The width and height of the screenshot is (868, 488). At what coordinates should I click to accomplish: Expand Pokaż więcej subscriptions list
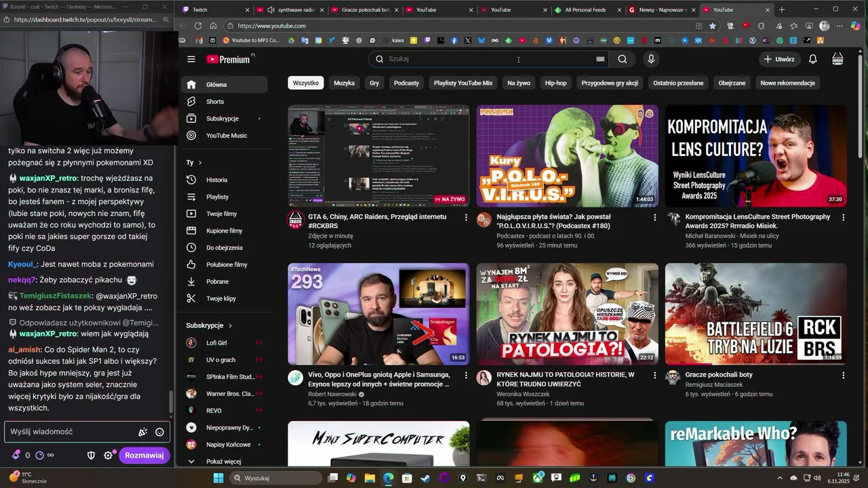coord(223,462)
